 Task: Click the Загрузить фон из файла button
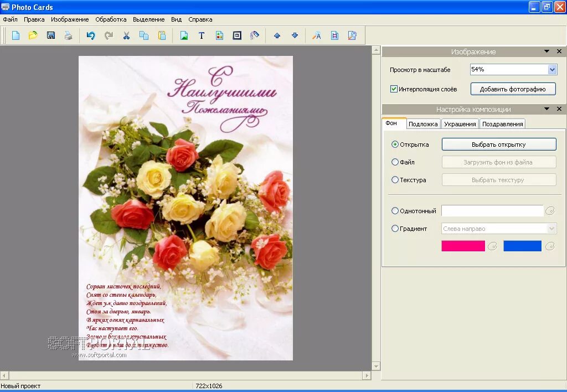click(x=499, y=162)
